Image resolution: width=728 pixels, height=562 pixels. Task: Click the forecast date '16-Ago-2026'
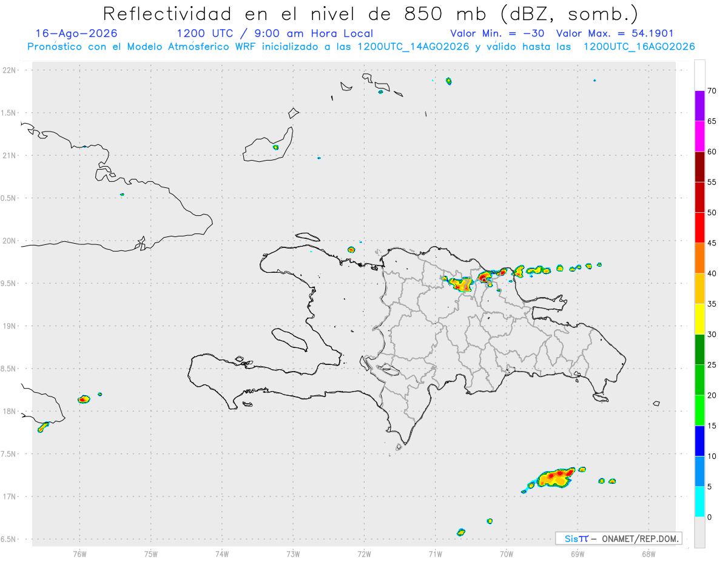[x=76, y=33]
